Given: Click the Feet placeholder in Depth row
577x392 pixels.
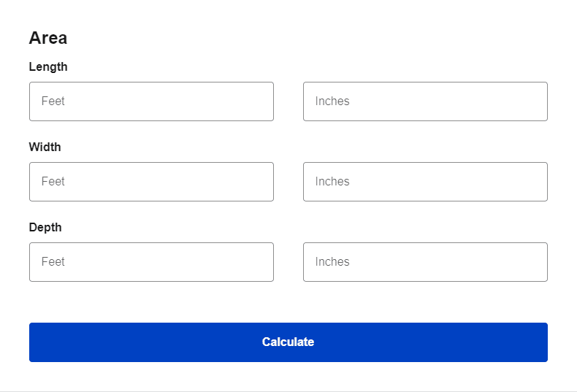Looking at the screenshot, I should click(53, 262).
